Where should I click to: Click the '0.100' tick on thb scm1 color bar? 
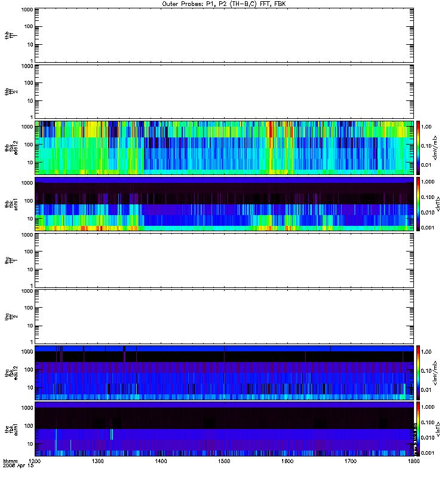(428, 197)
